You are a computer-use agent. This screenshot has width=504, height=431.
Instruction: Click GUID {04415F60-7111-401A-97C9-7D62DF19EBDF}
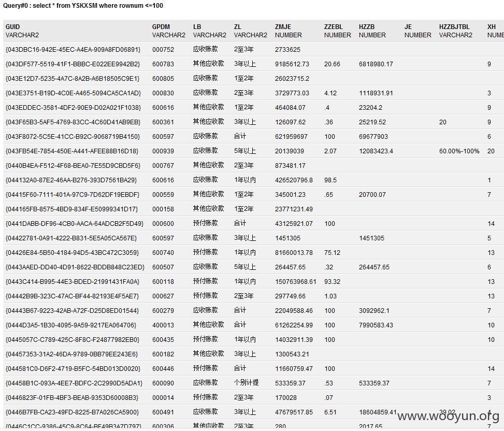tap(73, 194)
